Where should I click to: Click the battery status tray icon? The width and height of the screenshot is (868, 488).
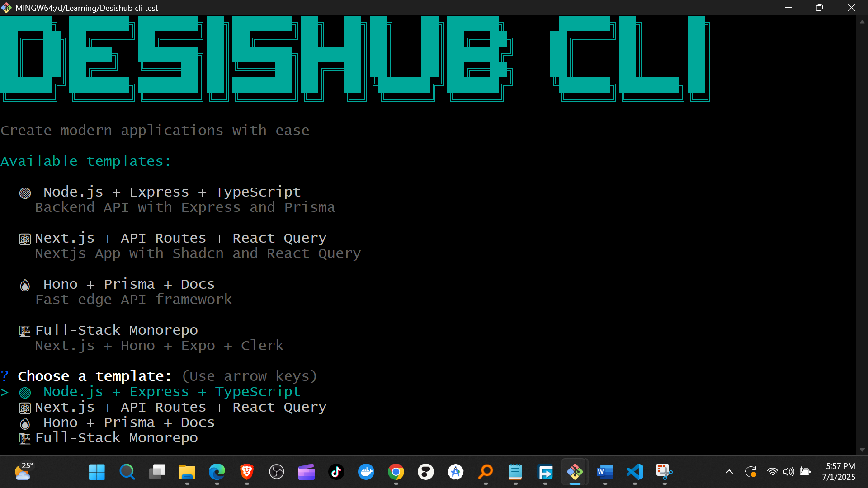click(805, 472)
